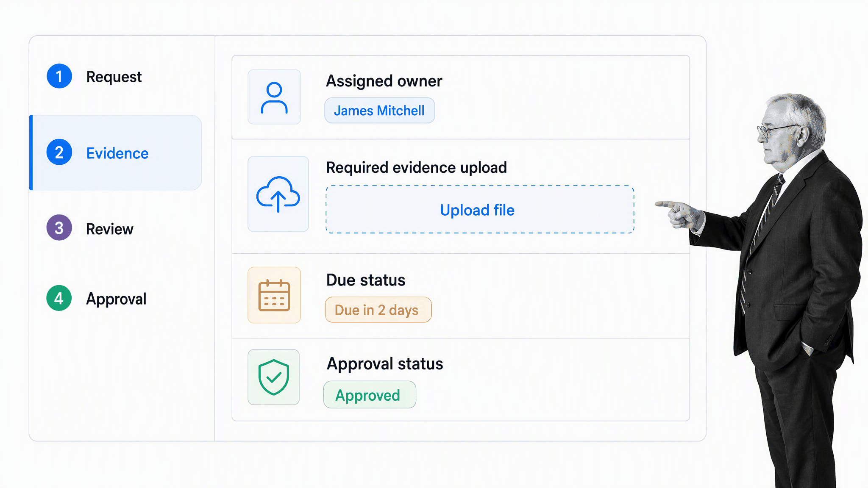Click the assigned owner person icon
868x488 pixels.
pyautogui.click(x=274, y=97)
